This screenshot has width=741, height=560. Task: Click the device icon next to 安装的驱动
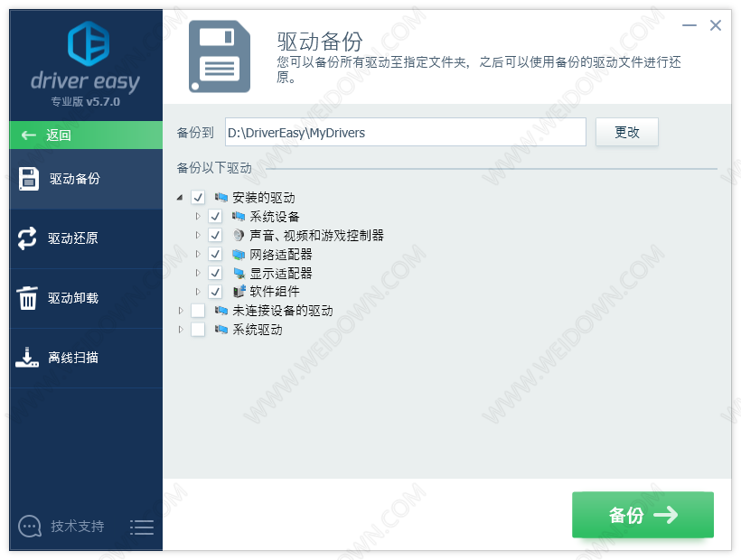point(221,198)
